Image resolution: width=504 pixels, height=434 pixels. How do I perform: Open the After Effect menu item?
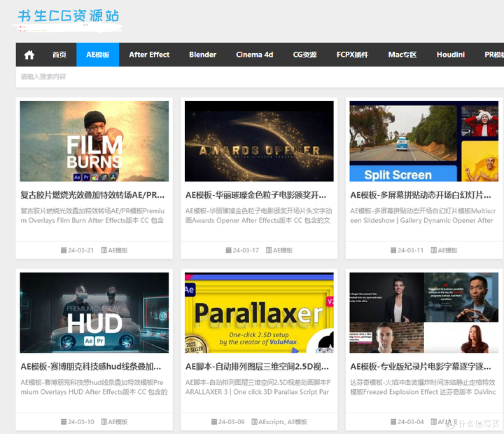(149, 55)
